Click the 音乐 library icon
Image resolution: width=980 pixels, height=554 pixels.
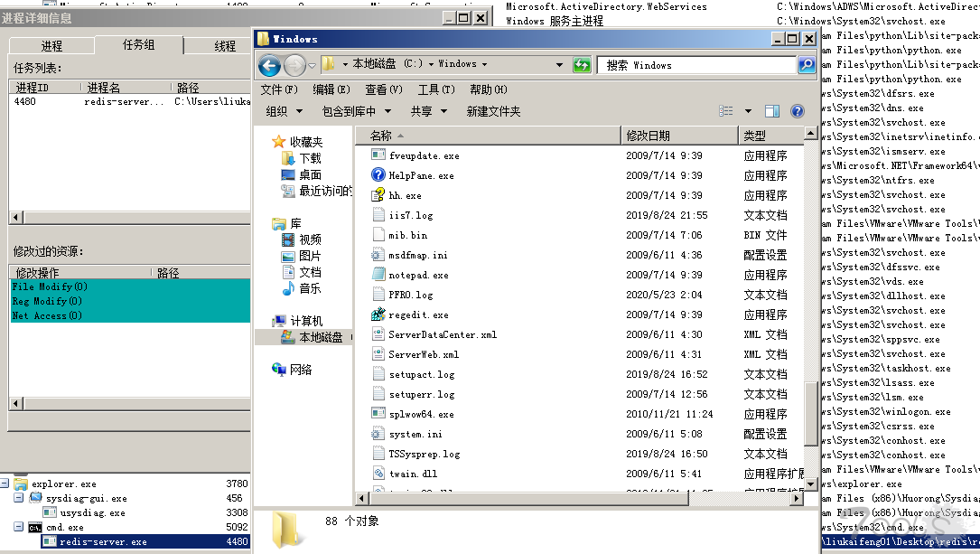pyautogui.click(x=288, y=288)
